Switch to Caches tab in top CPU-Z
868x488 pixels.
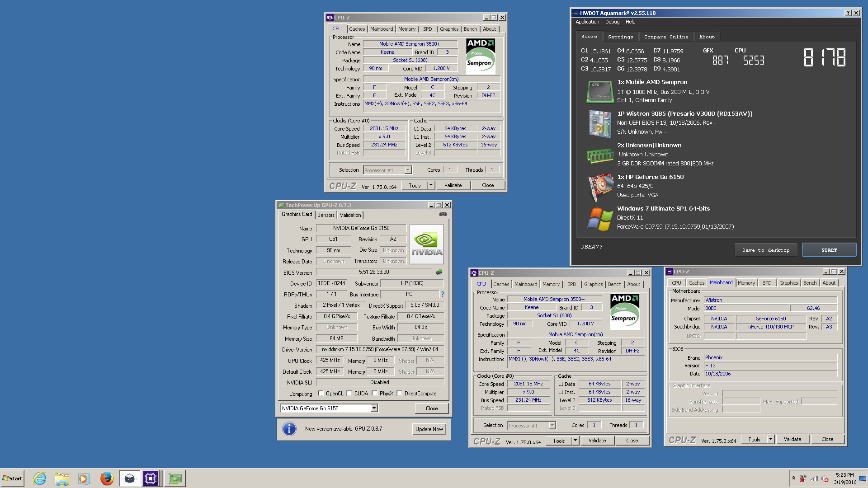[x=357, y=29]
